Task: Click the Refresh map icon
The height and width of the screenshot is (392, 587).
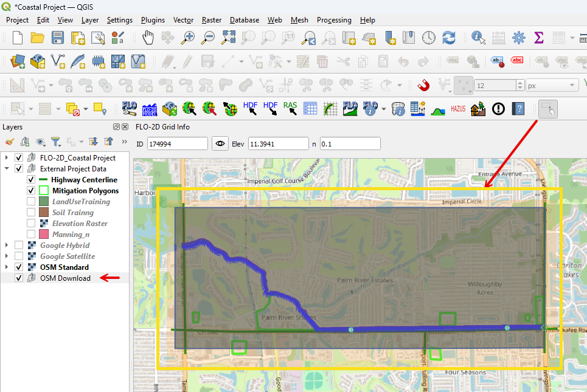Action: tap(449, 38)
